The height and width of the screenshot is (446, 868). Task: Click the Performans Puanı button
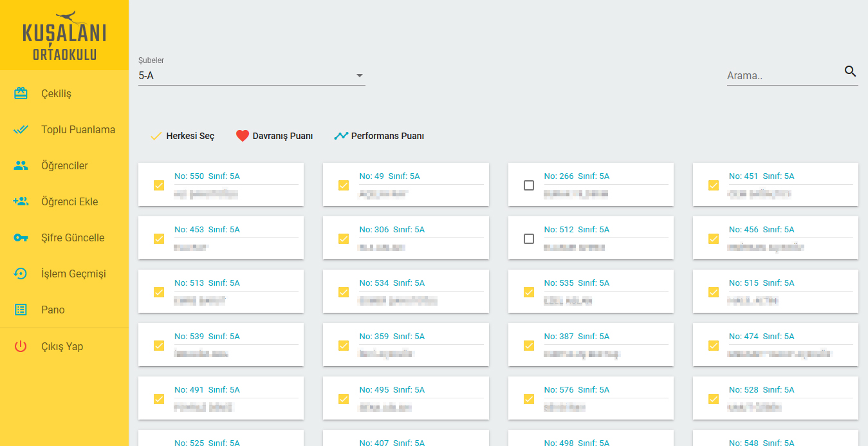coord(379,136)
